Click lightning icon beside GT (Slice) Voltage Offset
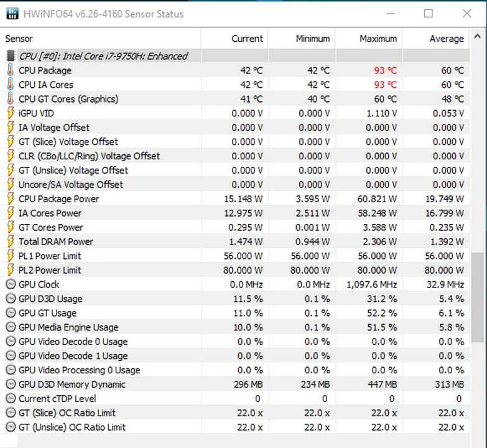This screenshot has width=487, height=448. (x=11, y=142)
